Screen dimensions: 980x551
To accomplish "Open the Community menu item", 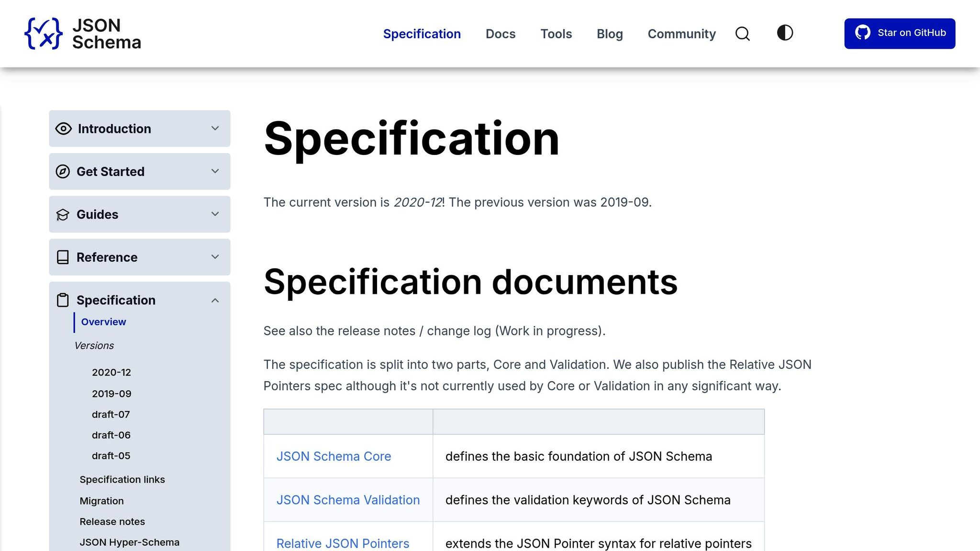I will point(682,34).
